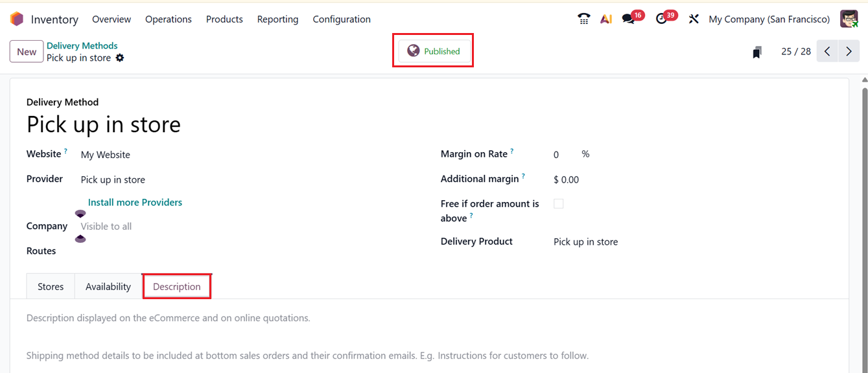Click the AI assistant icon in navbar
Screen dimensions: 868x373
click(606, 19)
